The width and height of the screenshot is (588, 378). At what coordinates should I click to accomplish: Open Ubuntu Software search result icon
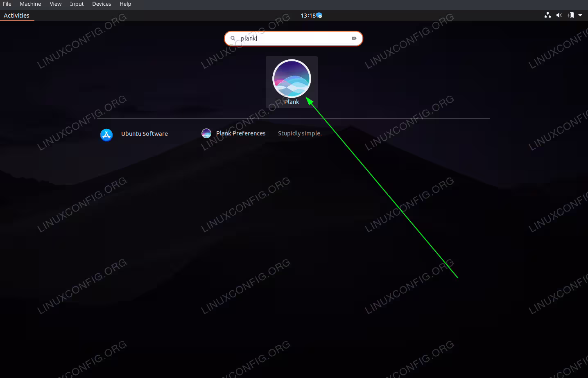(x=106, y=135)
